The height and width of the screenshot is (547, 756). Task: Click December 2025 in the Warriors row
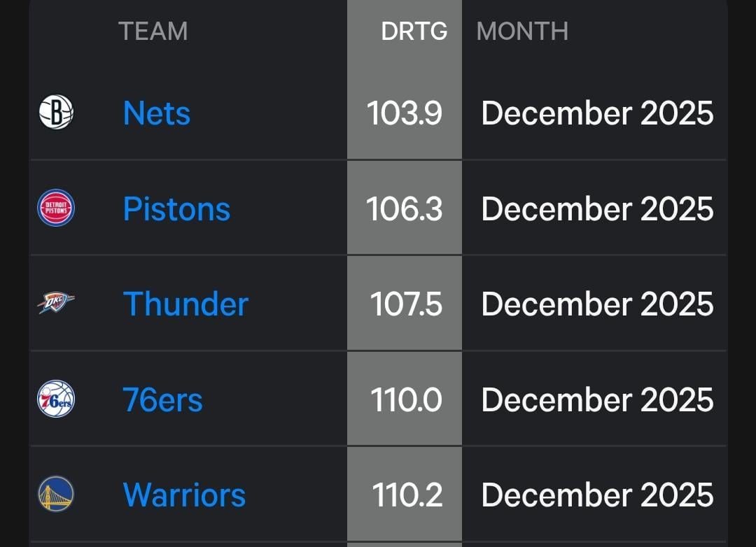click(596, 494)
